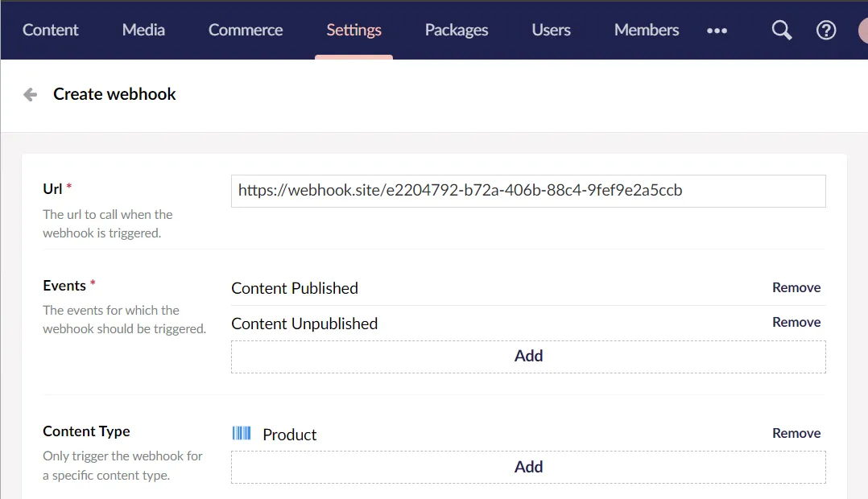Open the global search icon
Image resolution: width=868 pixels, height=499 pixels.
(x=781, y=31)
